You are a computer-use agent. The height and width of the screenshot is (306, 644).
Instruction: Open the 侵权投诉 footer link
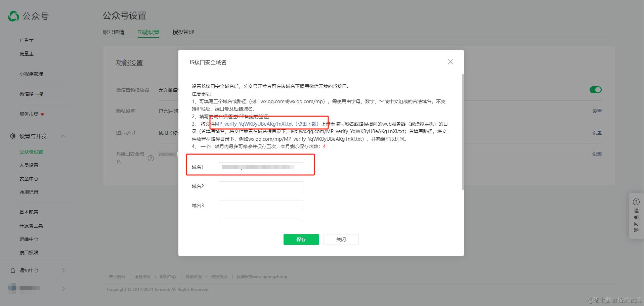click(x=219, y=277)
